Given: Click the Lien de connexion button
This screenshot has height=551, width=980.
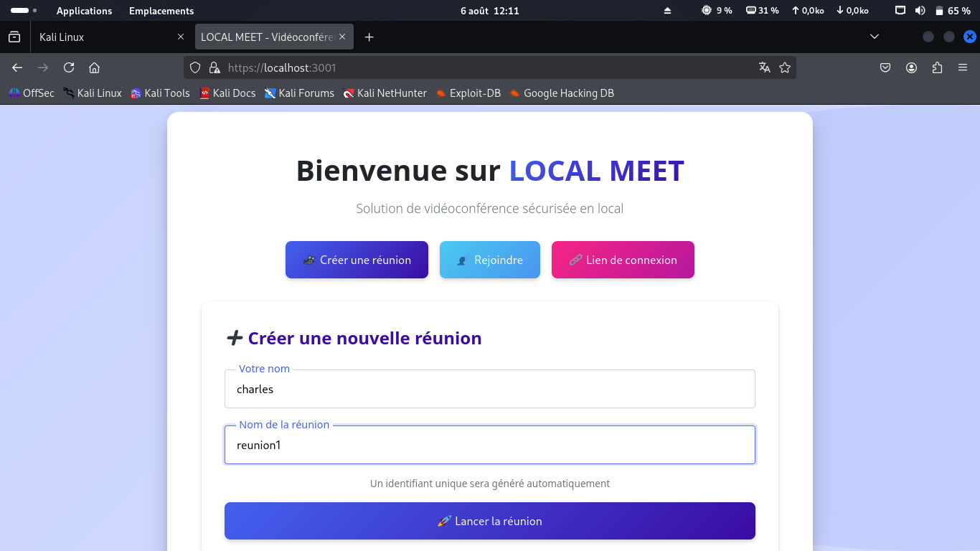Looking at the screenshot, I should [x=623, y=260].
